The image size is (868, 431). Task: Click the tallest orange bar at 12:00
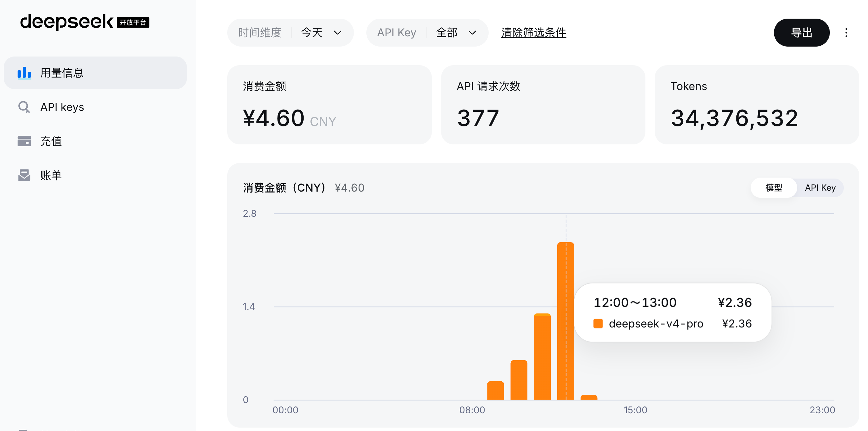click(565, 321)
